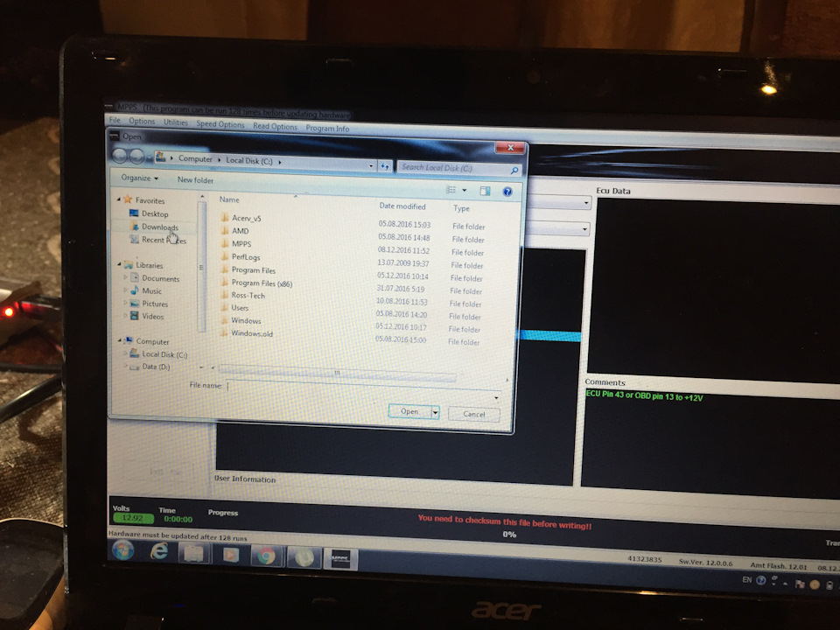Viewport: 840px width, 630px height.
Task: Click the New folder button
Action: tap(195, 180)
